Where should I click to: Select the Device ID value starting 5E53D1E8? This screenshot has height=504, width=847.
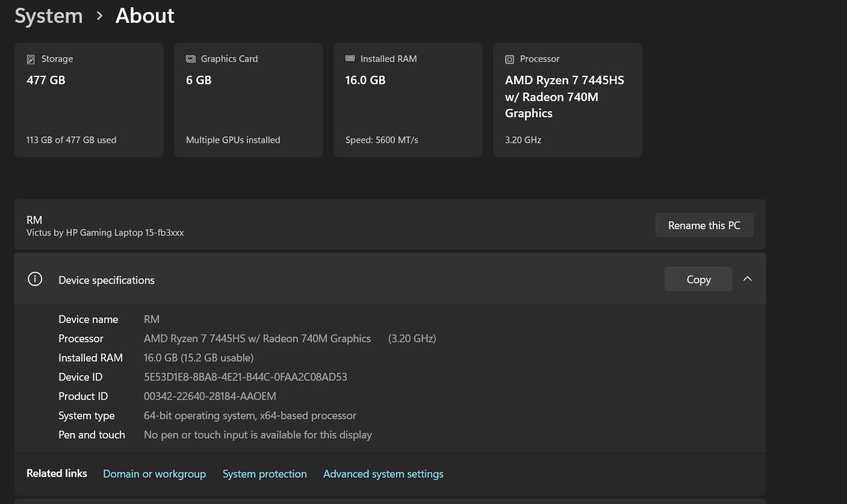coord(246,377)
